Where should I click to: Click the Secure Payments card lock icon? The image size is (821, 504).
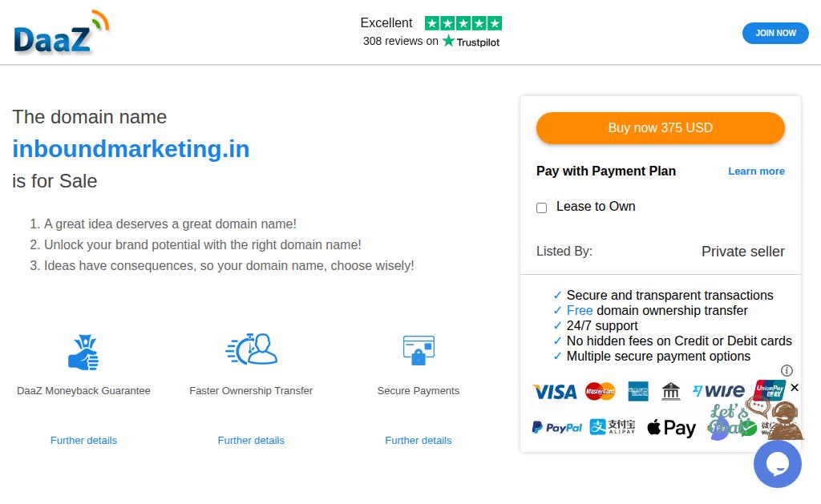click(419, 350)
